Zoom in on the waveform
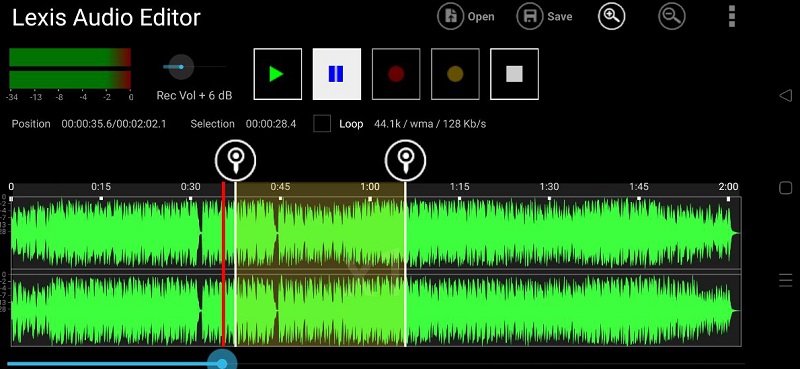The width and height of the screenshot is (800, 369). tap(611, 17)
